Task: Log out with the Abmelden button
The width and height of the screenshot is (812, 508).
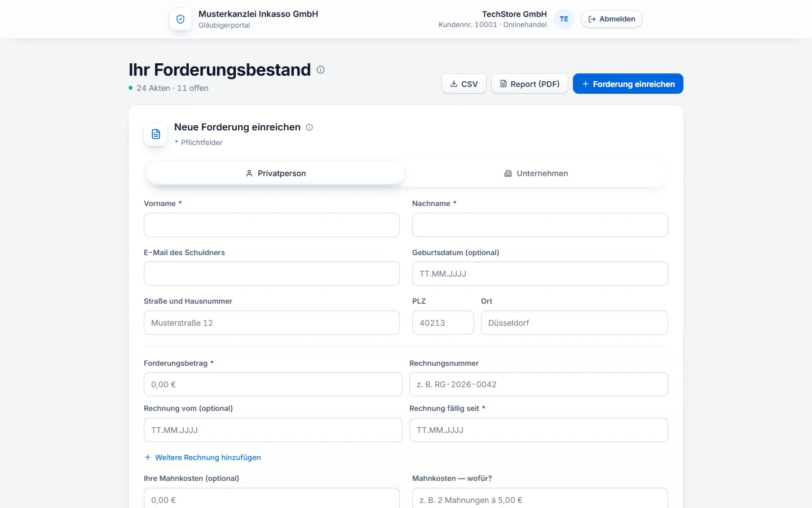Action: coord(611,19)
